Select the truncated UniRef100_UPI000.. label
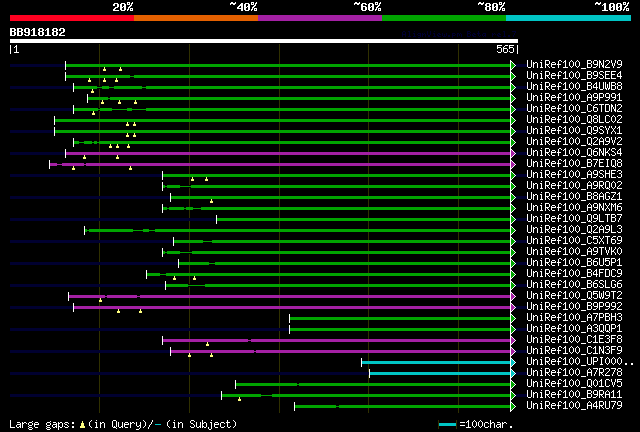The image size is (640, 432). coord(580,362)
